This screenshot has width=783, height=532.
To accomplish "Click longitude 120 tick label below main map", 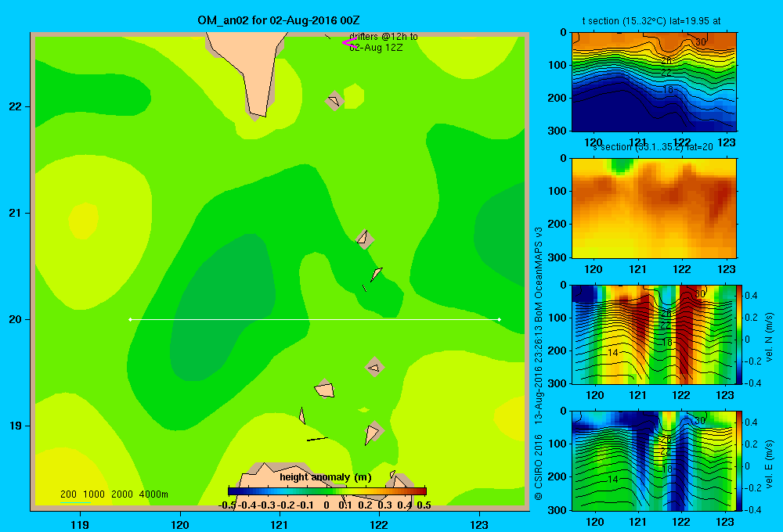I will (180, 524).
